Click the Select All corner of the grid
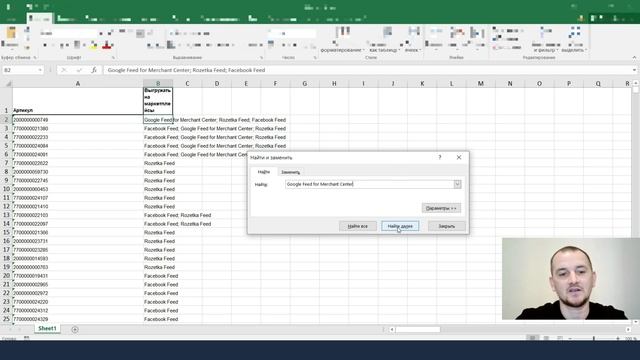The width and height of the screenshot is (640, 360). (x=7, y=84)
